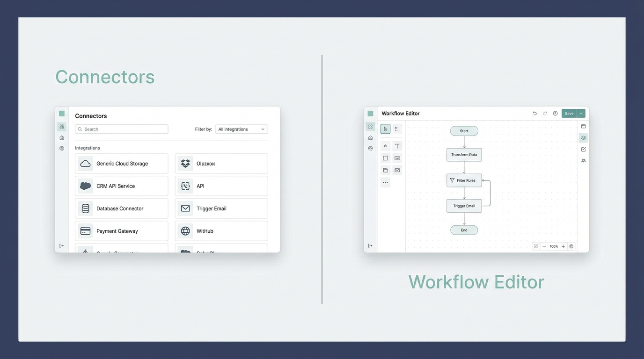Open the window panel icon on right rail
644x359 pixels.
pos(583,126)
